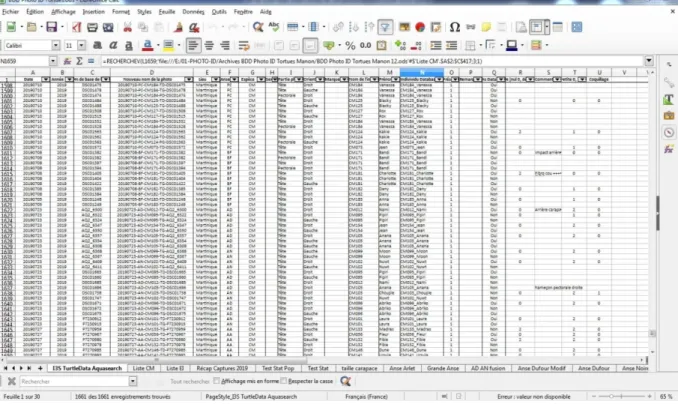Click the Sum sigma icon

tap(79, 61)
